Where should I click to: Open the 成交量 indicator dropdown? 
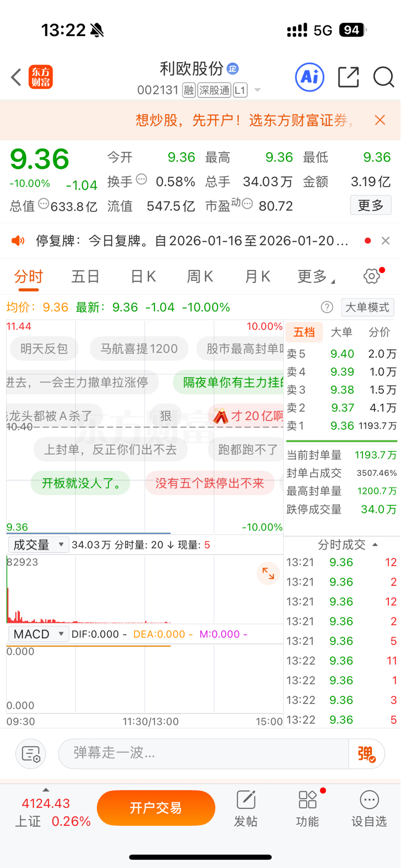point(39,545)
